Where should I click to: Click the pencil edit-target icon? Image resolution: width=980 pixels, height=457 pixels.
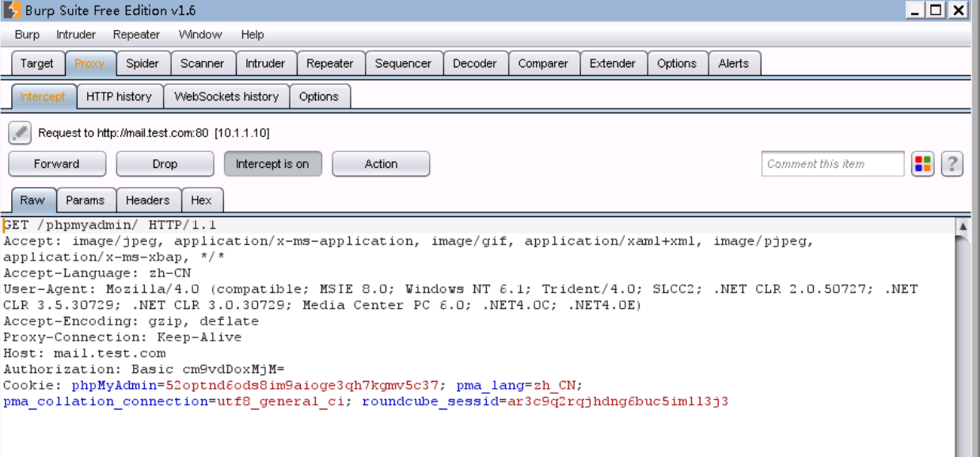point(20,132)
